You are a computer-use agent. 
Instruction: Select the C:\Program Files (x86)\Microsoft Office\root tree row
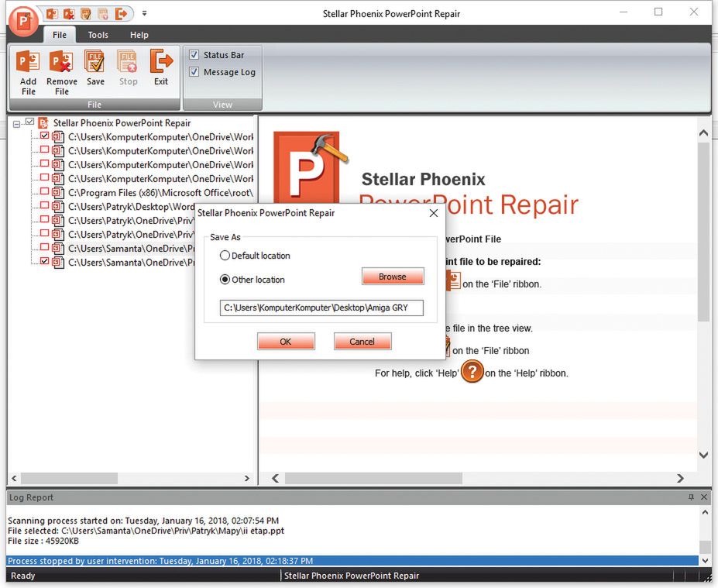pos(160,193)
